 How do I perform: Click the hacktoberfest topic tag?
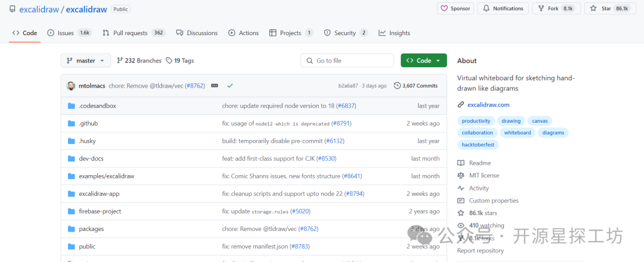[478, 145]
